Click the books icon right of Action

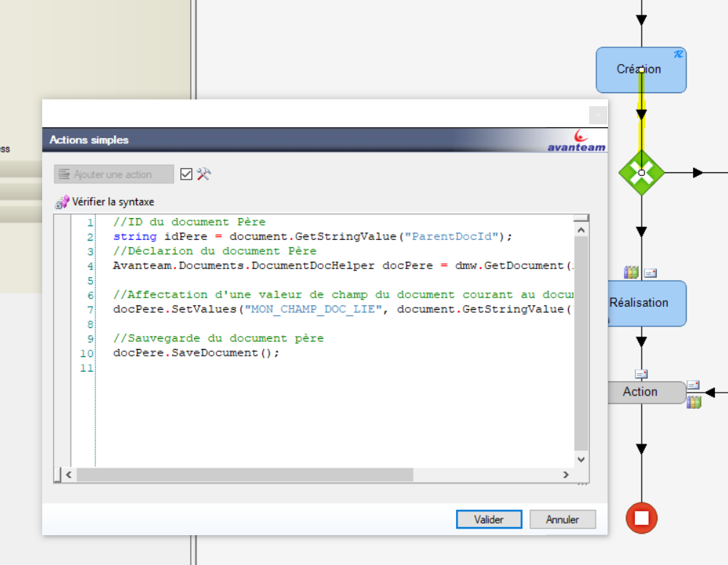pos(694,401)
